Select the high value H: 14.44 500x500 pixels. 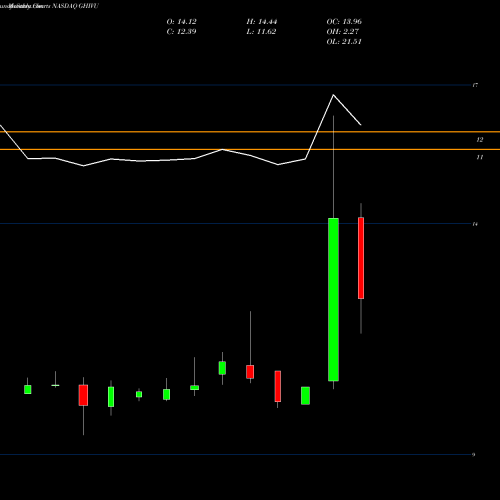pos(262,22)
